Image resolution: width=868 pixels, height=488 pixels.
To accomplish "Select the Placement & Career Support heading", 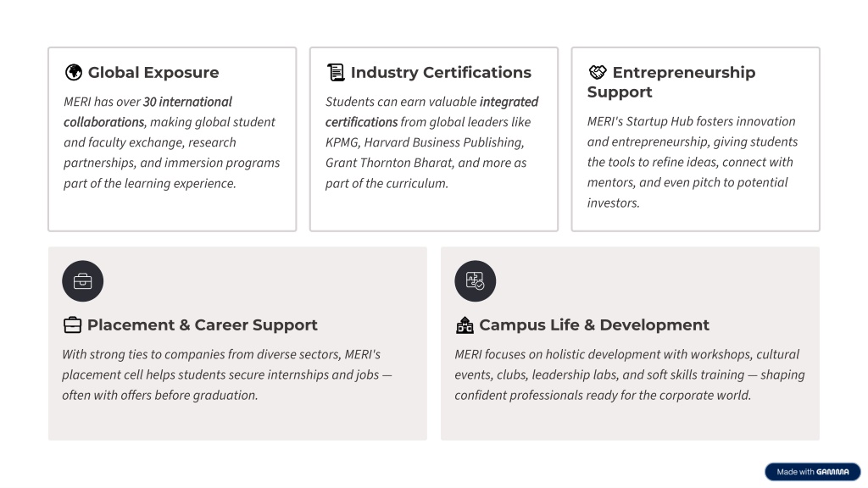I will tap(202, 325).
